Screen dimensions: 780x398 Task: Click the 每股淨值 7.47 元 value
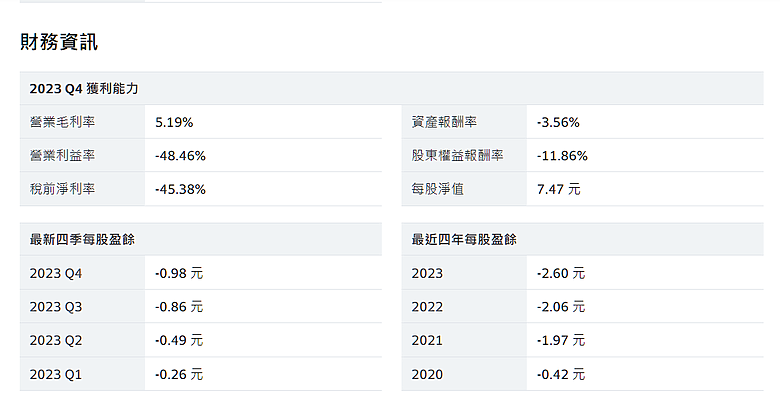(x=559, y=190)
